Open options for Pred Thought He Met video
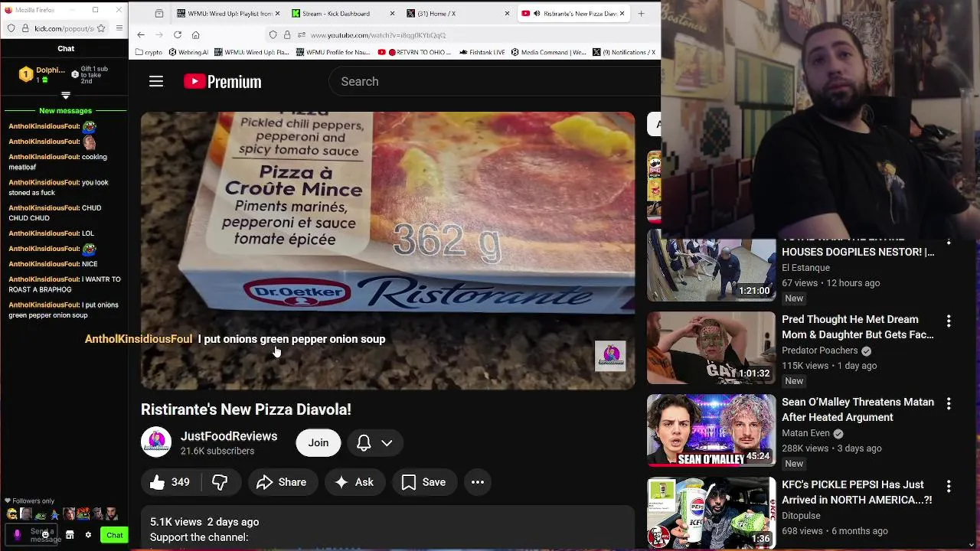The width and height of the screenshot is (980, 551). tap(949, 321)
